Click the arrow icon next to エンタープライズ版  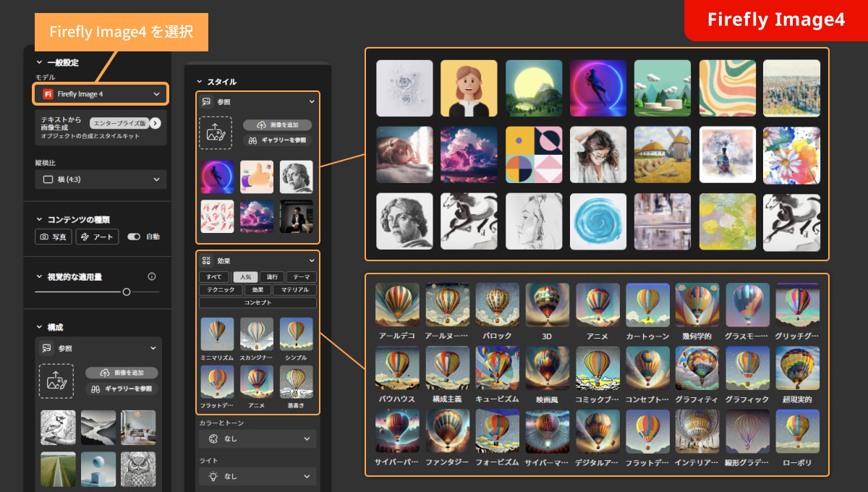pos(155,123)
